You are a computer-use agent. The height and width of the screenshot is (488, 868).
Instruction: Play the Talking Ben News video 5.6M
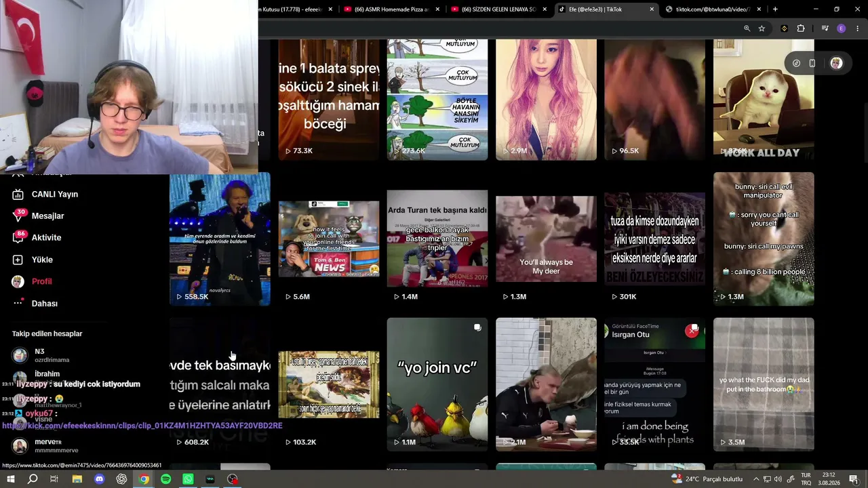[329, 239]
